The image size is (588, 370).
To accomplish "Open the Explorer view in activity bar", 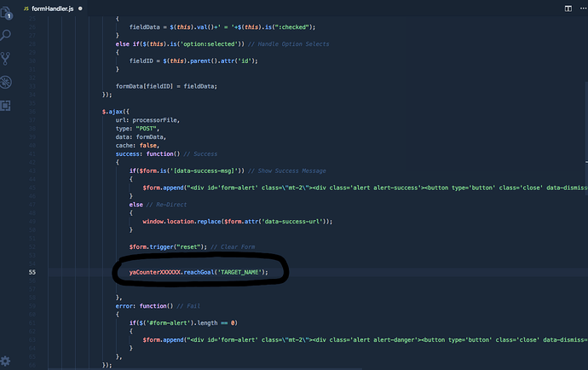I will click(x=7, y=13).
